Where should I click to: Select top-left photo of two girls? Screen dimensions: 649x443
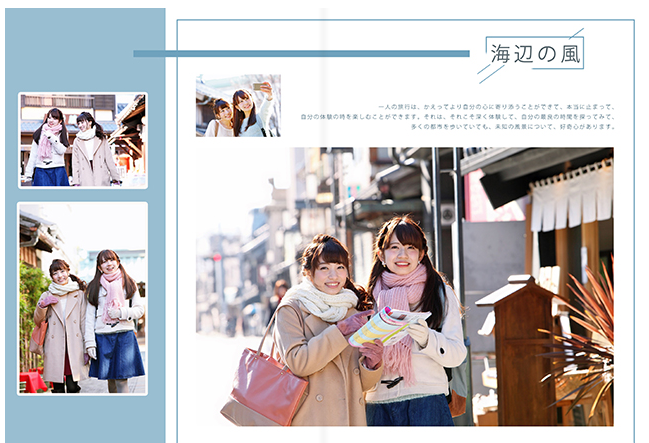82,140
